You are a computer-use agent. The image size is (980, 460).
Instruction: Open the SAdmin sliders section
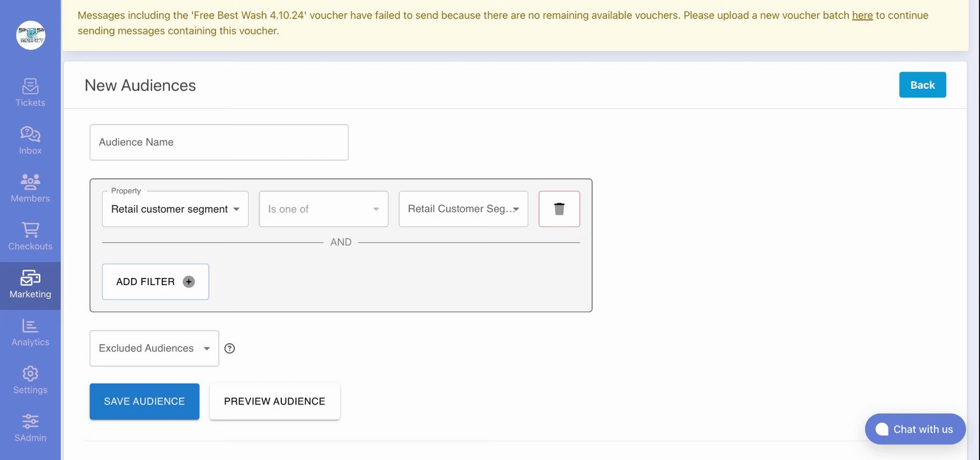pos(30,428)
